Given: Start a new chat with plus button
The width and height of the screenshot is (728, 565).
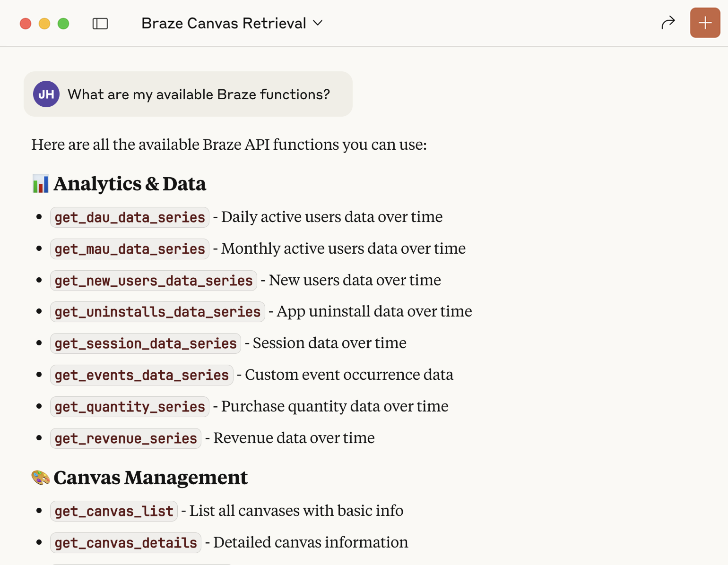Looking at the screenshot, I should [x=704, y=23].
